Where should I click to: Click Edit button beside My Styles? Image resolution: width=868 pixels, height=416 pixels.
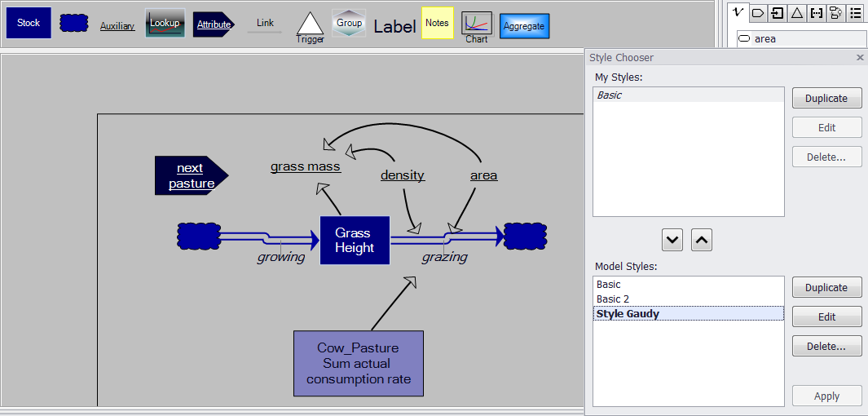(826, 127)
